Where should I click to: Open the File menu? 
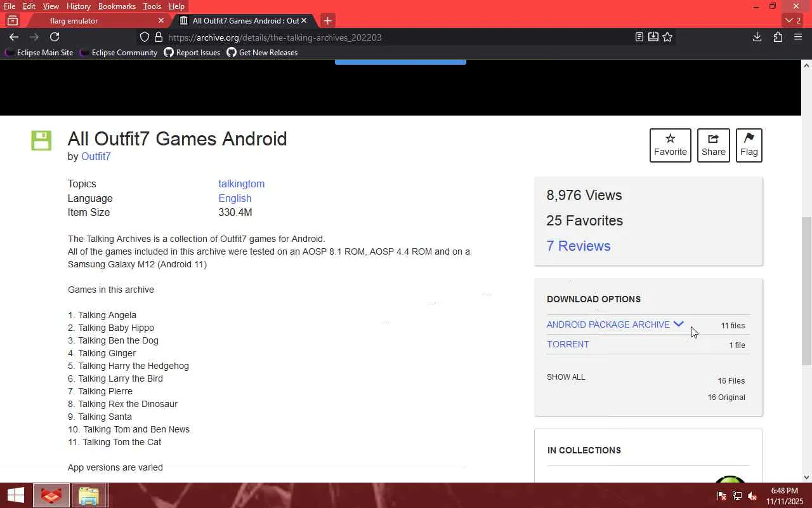tap(10, 6)
